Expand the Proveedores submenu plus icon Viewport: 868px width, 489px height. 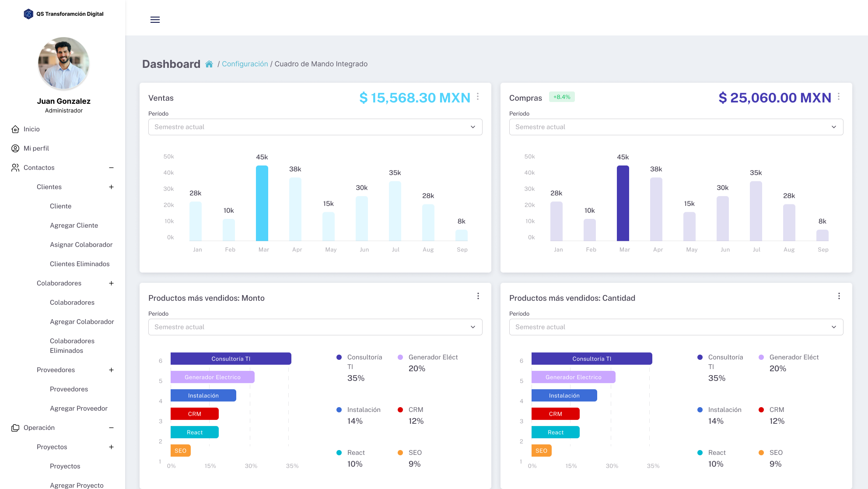[x=111, y=370]
